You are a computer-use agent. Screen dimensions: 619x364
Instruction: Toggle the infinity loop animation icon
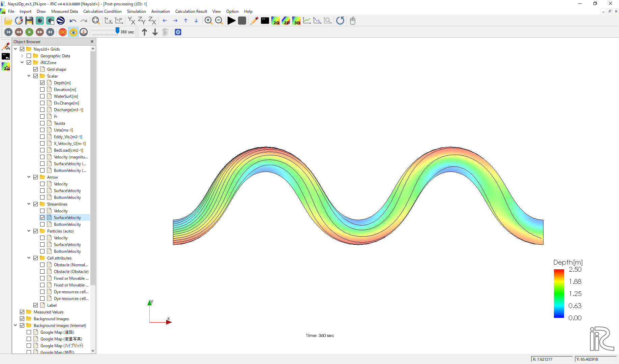[63, 32]
